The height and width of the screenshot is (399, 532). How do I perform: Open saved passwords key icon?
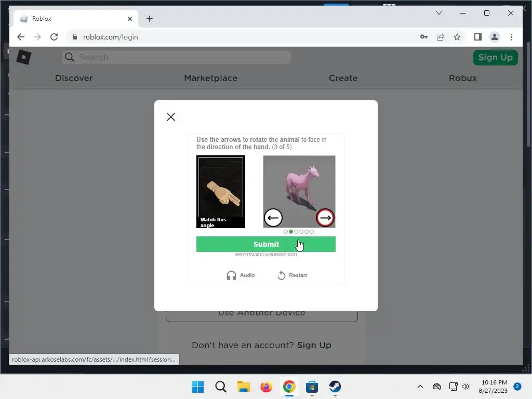click(424, 37)
